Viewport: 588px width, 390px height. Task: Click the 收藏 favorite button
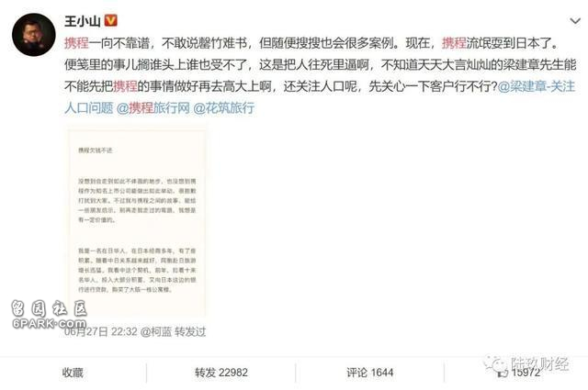coord(73,373)
